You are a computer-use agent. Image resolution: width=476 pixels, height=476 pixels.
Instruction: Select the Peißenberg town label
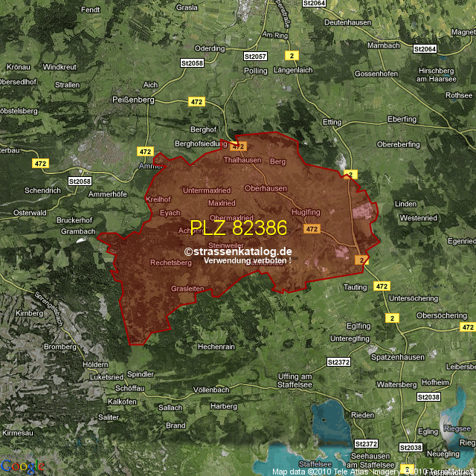tap(134, 100)
